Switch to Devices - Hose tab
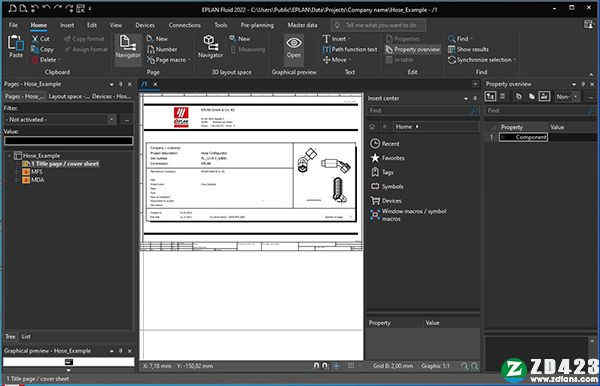 (x=112, y=96)
